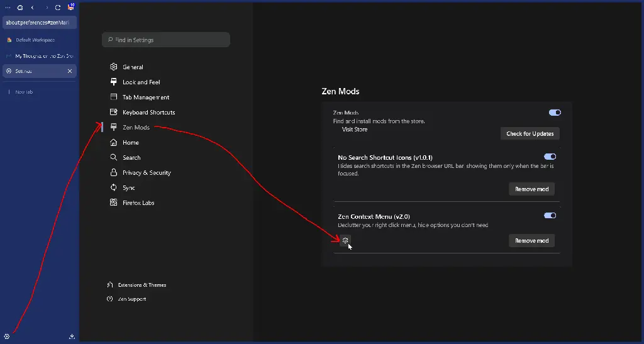This screenshot has height=344, width=644.
Task: Switch to the My Thoughts on the Zen tab
Action: coord(40,56)
